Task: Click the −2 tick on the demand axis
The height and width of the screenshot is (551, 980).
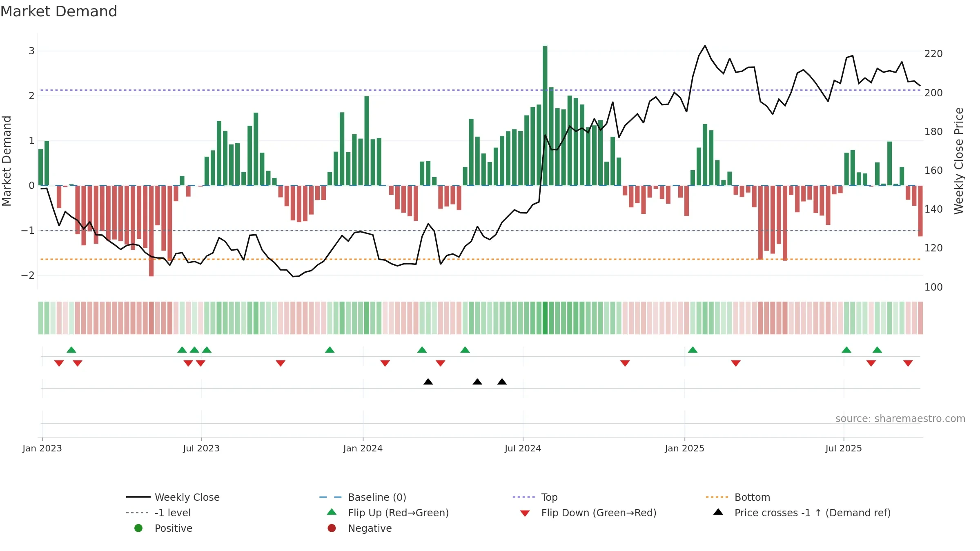Action: pyautogui.click(x=28, y=275)
